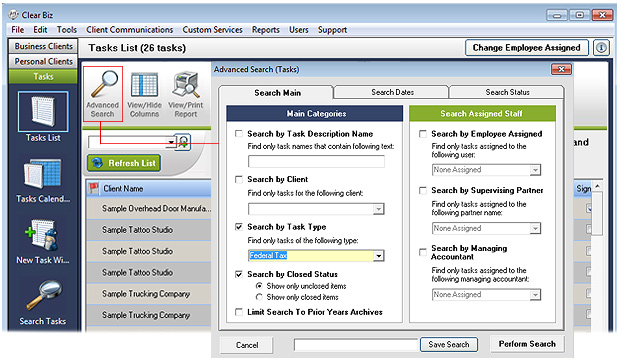
Task: Launch New Task Wizard sidebar icon
Action: point(43,241)
